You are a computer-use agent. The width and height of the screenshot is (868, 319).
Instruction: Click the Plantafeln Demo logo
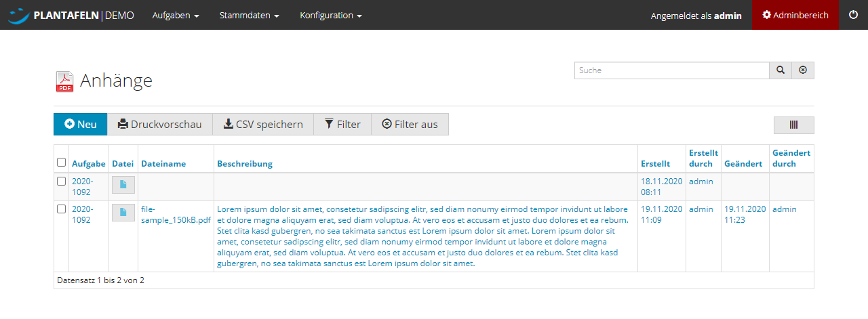[x=71, y=15]
